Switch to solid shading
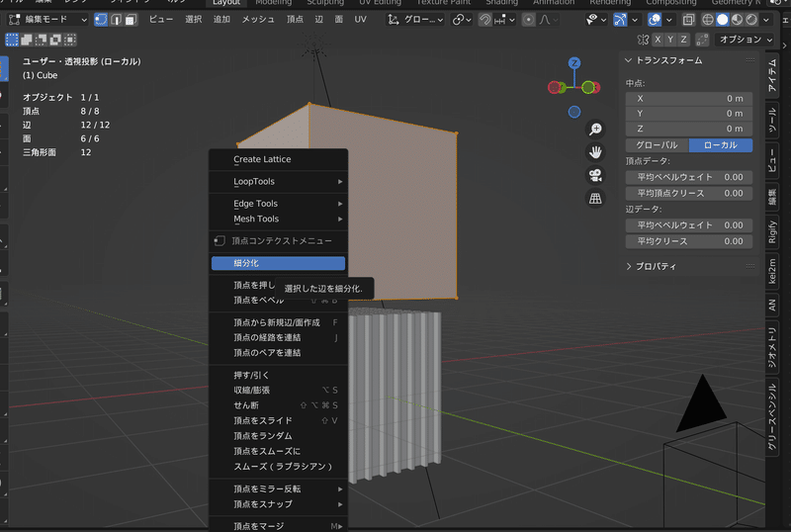This screenshot has height=532, width=791. [723, 20]
